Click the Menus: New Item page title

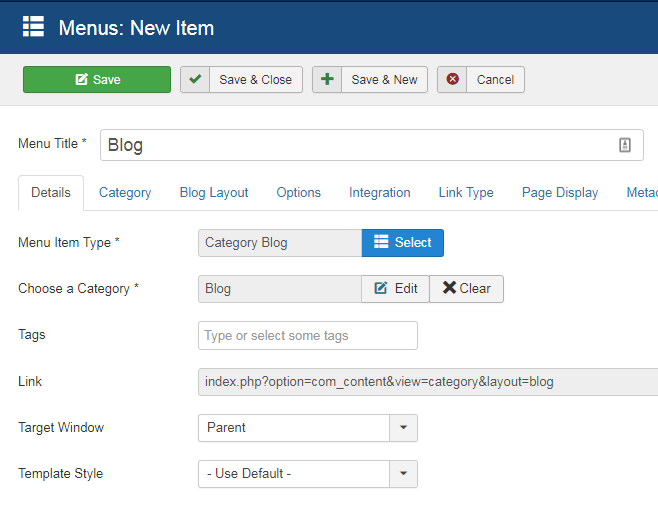[x=136, y=28]
